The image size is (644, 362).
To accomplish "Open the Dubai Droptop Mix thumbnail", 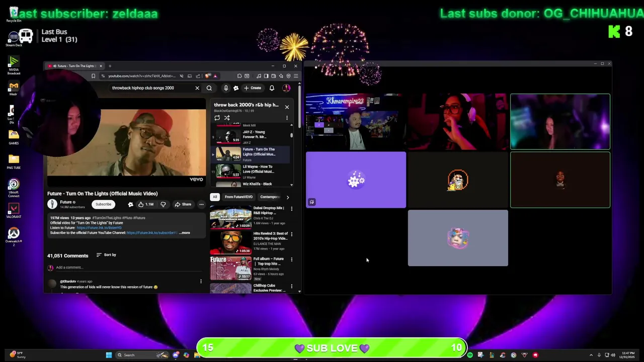I will [x=230, y=217].
